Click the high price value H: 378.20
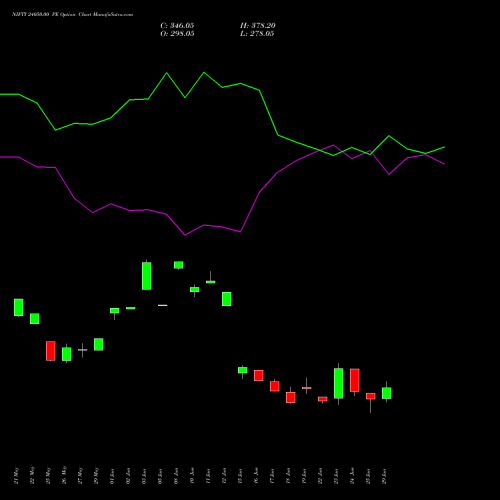Image resolution: width=500 pixels, height=500 pixels. 258,26
